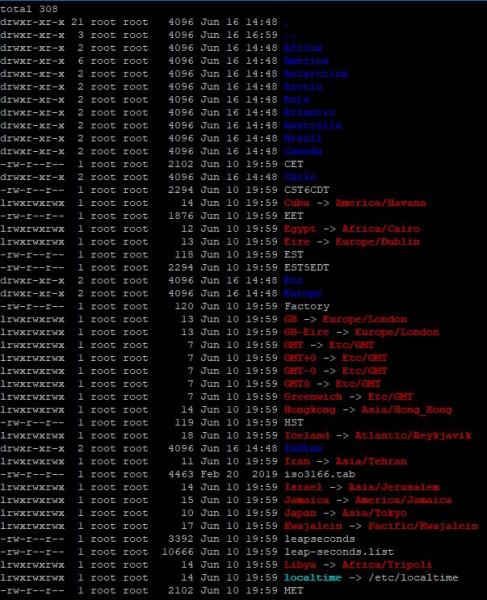Click the Chile directory name

[x=300, y=177]
